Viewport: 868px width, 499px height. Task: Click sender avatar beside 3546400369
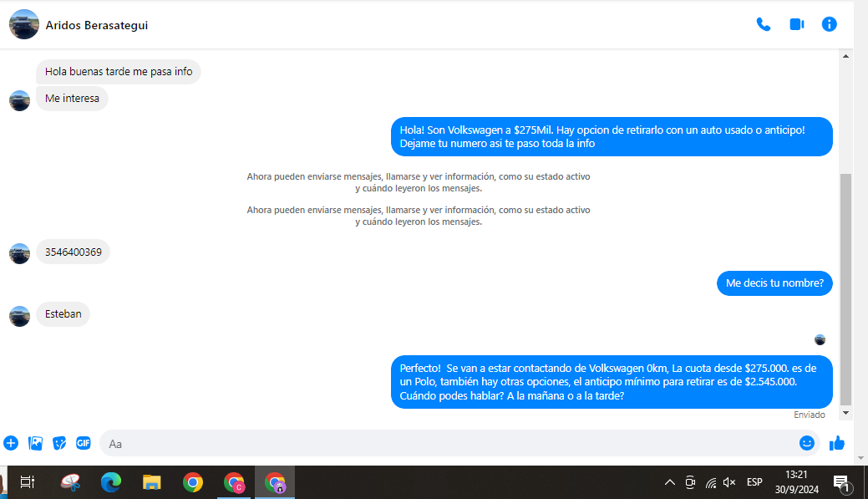(x=19, y=253)
